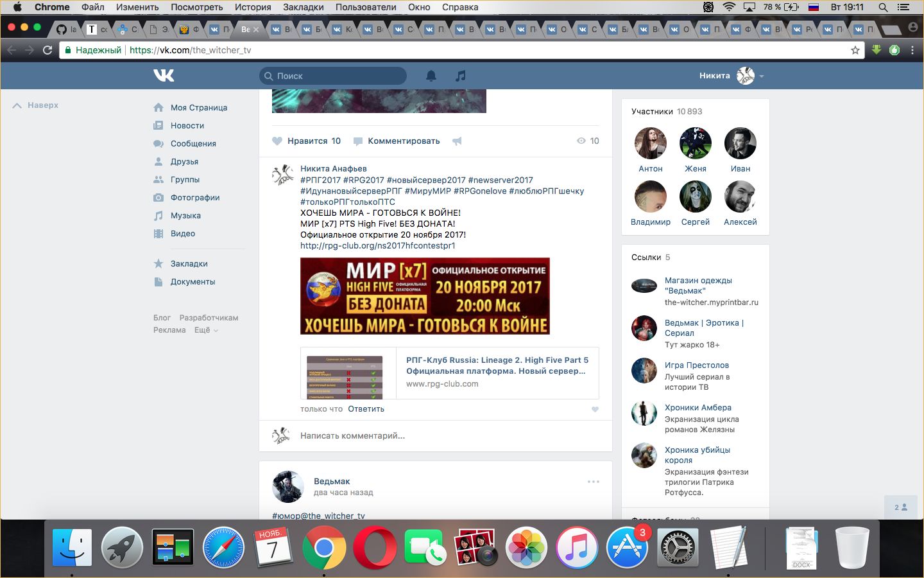Open Ведьмак post options three dots
924x578 pixels.
pos(594,481)
